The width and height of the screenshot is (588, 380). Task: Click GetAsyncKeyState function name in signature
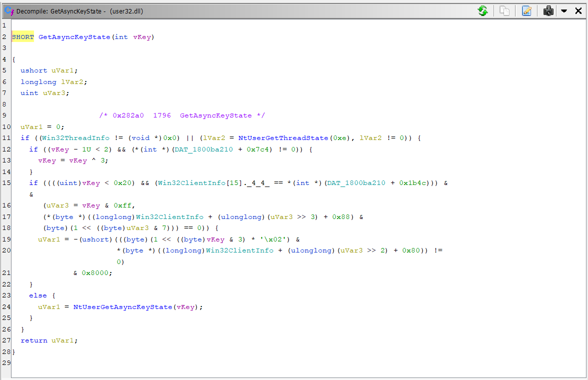tap(74, 37)
